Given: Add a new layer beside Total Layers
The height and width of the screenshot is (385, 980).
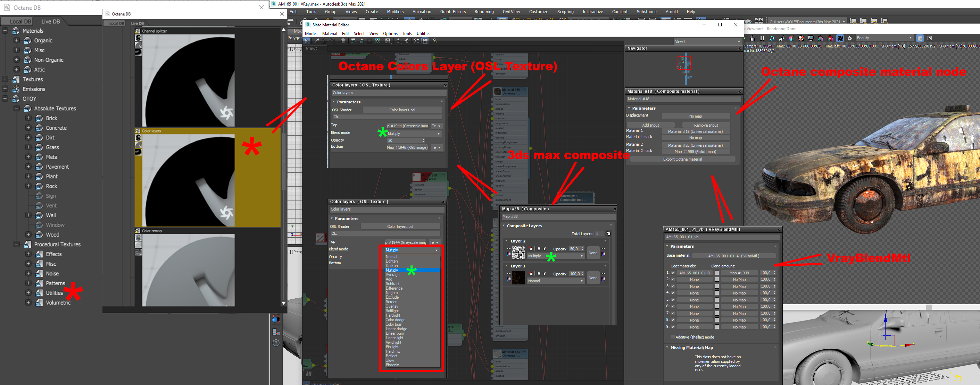Looking at the screenshot, I should (609, 234).
